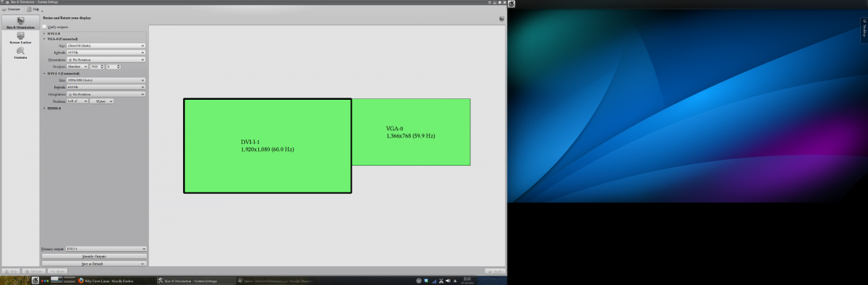Select the DVI-I-1 display rectangle

(268, 145)
